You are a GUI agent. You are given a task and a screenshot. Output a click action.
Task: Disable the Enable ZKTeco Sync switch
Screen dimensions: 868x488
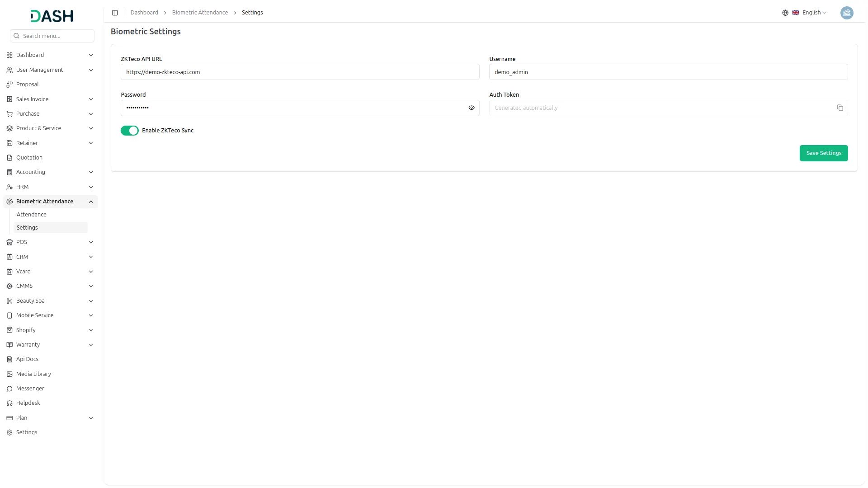pyautogui.click(x=130, y=131)
